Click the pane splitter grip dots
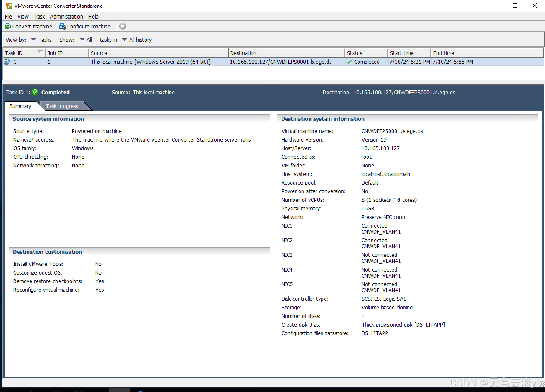 click(x=272, y=81)
